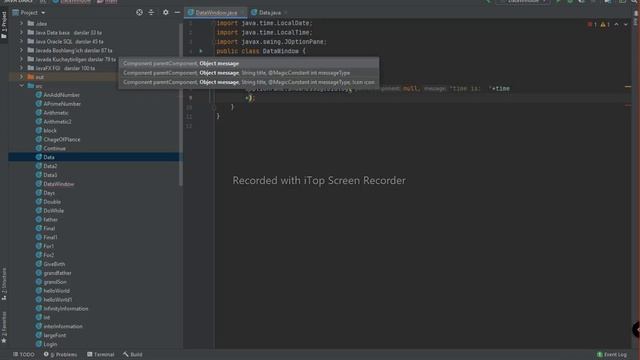The width and height of the screenshot is (640, 360).
Task: Open Project panel settings gear
Action: [x=165, y=13]
